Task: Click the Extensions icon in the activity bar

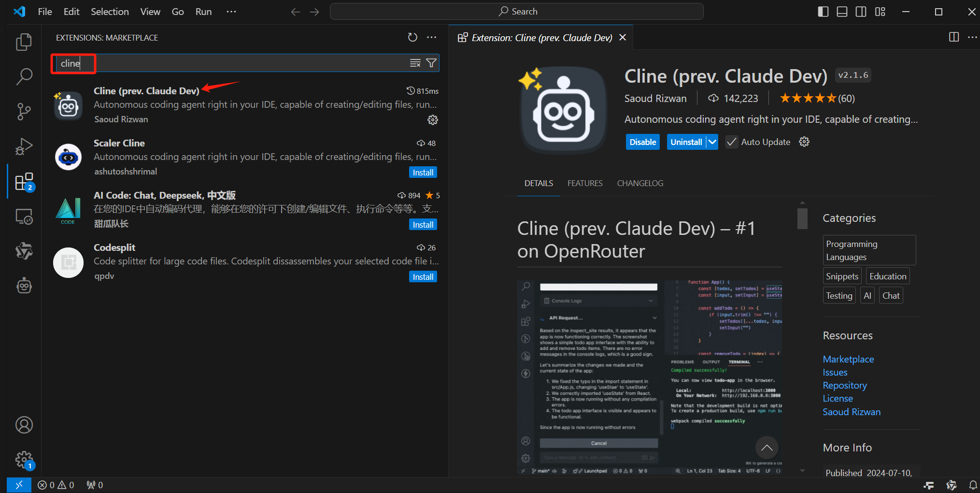Action: point(24,182)
